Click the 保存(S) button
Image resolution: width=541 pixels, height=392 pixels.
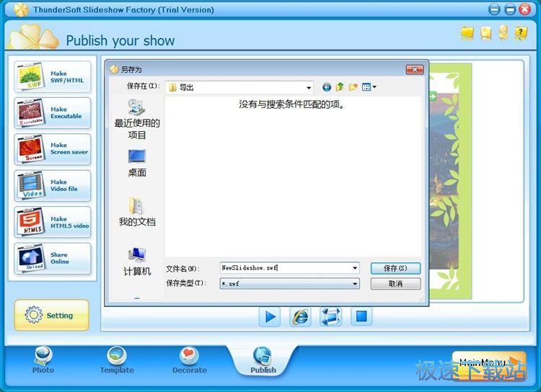pyautogui.click(x=395, y=268)
